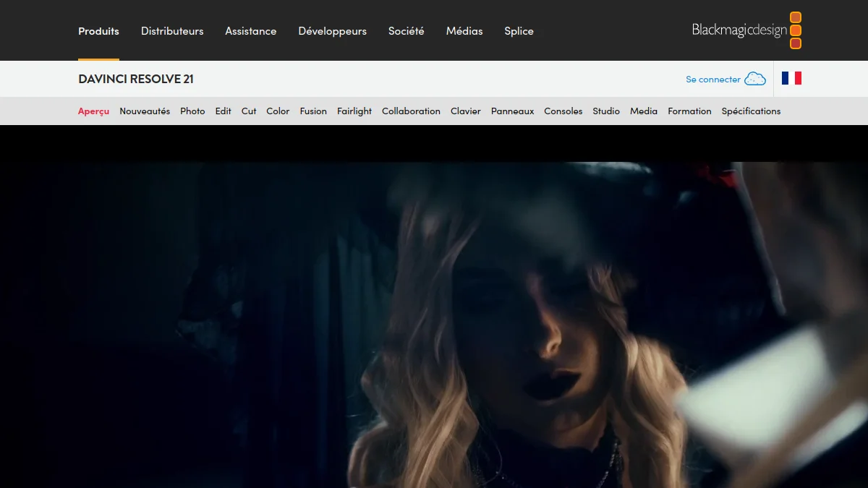868x488 pixels.
Task: Switch to the Color tab
Action: click(x=278, y=111)
